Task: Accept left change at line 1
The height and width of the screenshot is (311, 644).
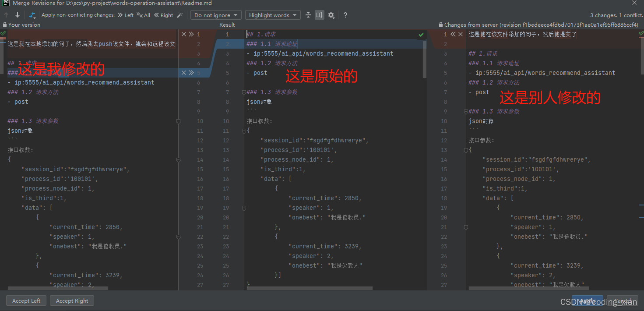Action: click(191, 34)
